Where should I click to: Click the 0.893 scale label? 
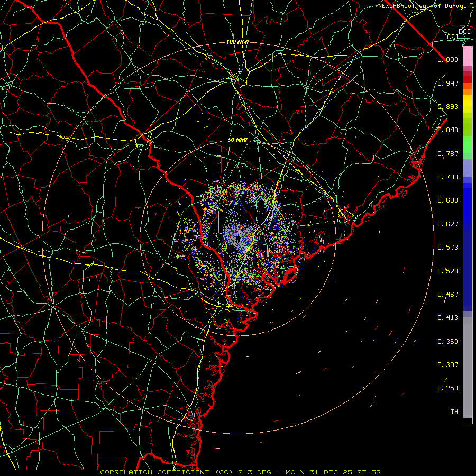448,106
